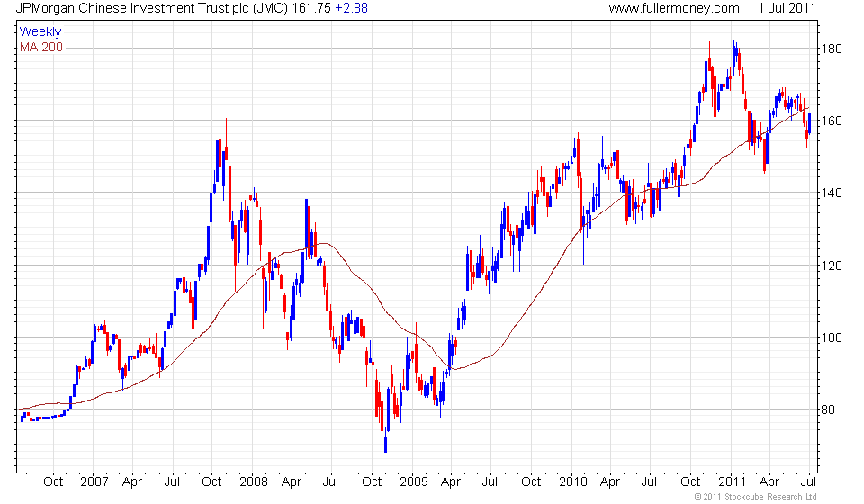Click the 140 price axis label

point(832,193)
